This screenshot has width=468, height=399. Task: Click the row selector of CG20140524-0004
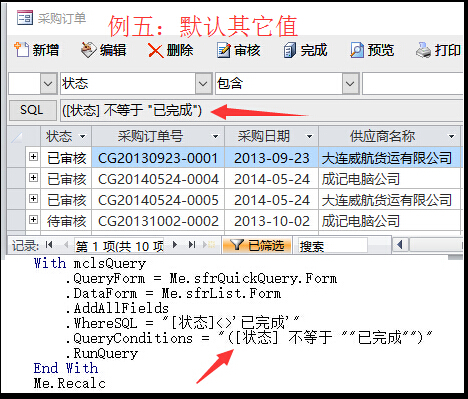coord(17,179)
